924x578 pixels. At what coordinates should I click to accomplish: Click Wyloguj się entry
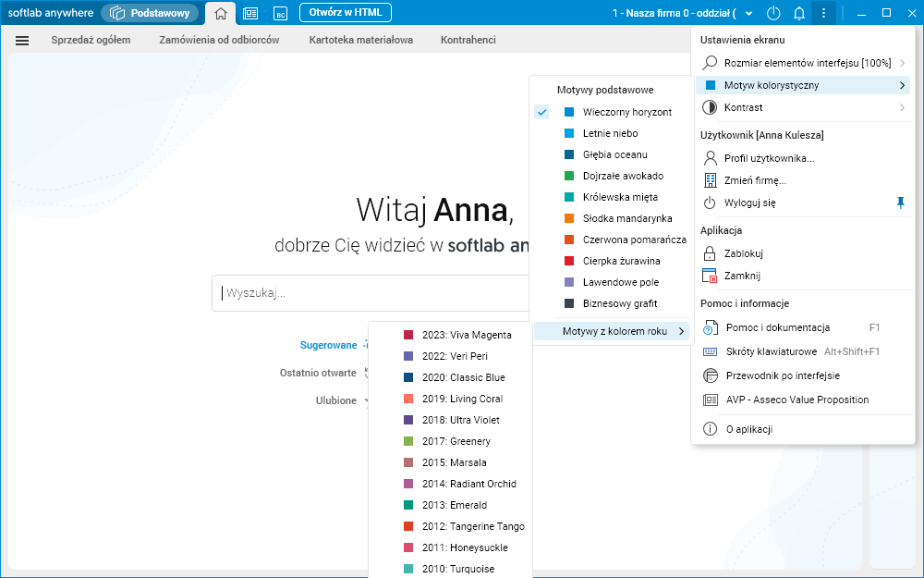[x=749, y=203]
